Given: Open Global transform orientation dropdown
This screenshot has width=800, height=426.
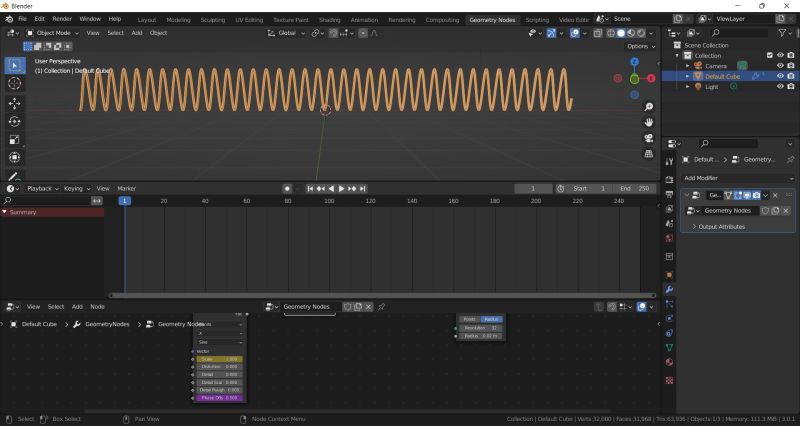Looking at the screenshot, I should (x=286, y=33).
